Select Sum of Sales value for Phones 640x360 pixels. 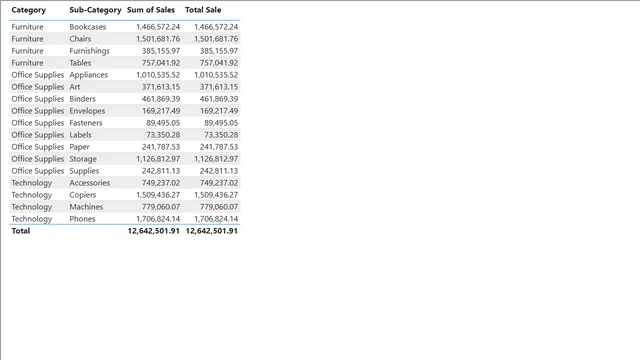[x=158, y=219]
